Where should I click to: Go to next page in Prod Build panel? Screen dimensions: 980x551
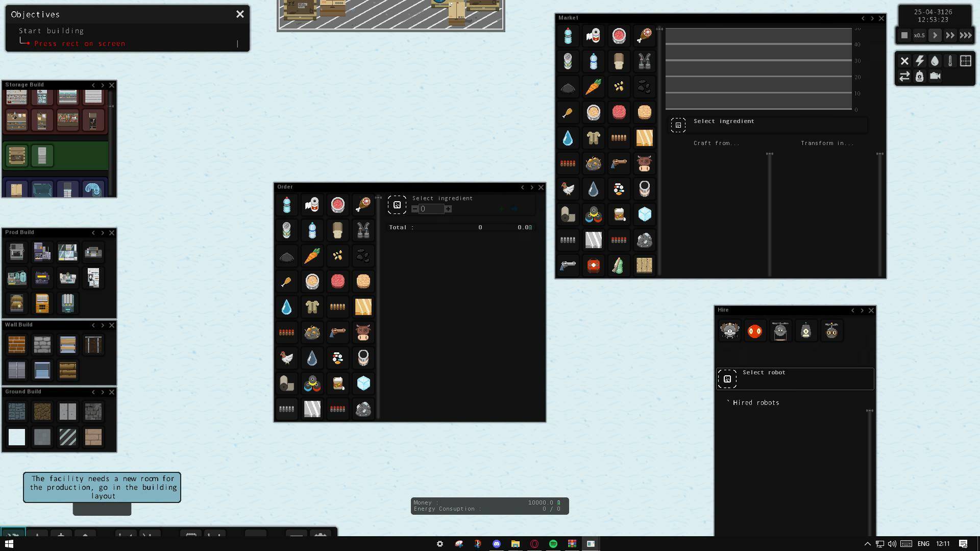click(103, 233)
